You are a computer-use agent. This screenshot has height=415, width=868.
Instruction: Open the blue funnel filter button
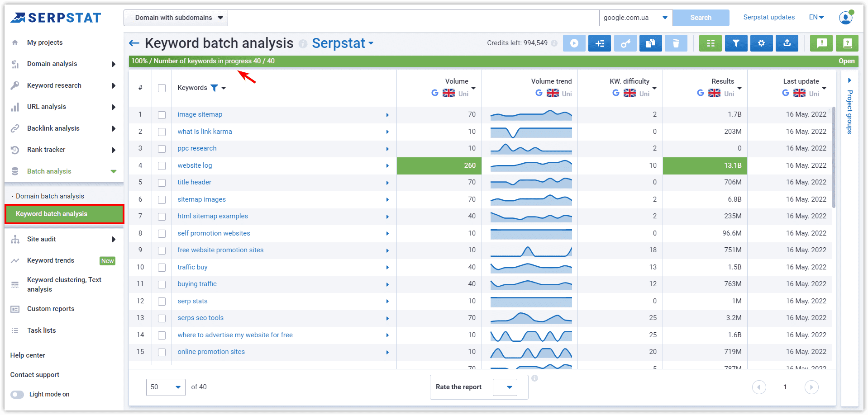pos(736,43)
